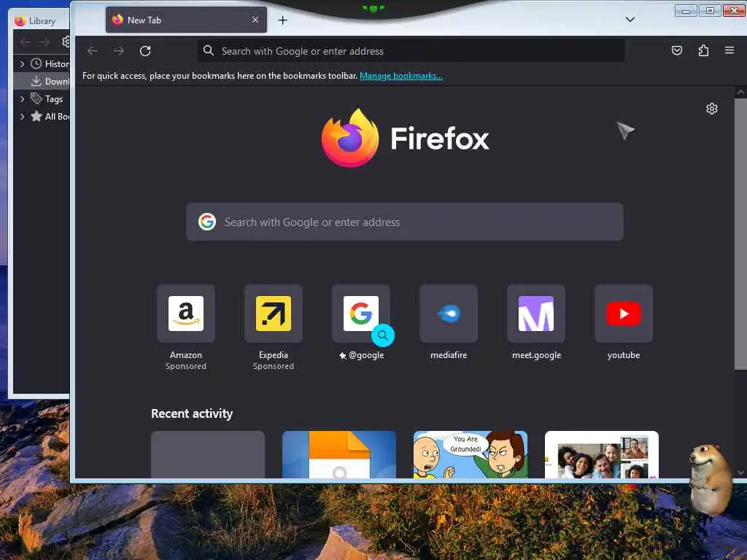
Task: Click the magnifier icon in address bar
Action: [208, 50]
